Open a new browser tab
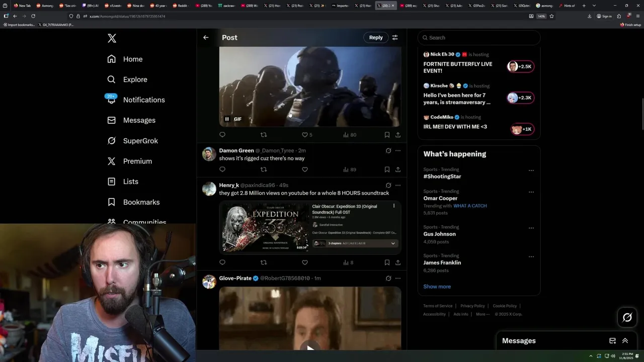 click(584, 6)
